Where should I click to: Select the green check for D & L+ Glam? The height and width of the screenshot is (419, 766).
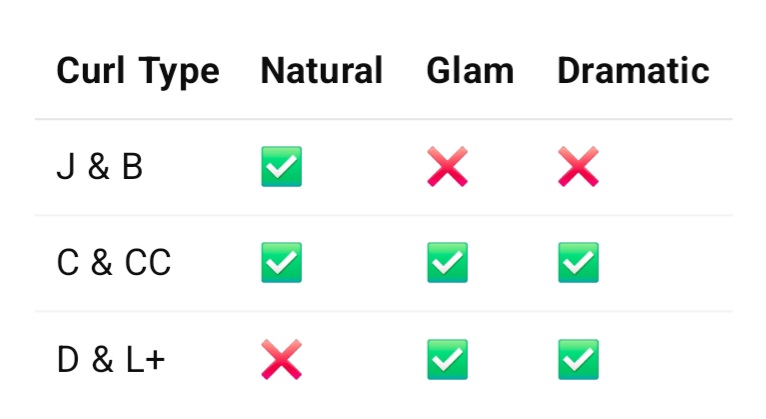point(446,359)
